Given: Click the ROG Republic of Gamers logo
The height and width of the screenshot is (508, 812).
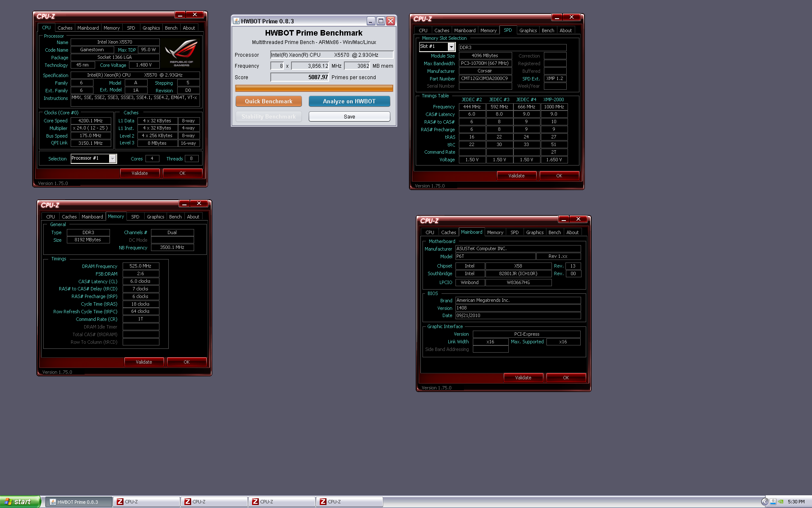Looking at the screenshot, I should click(181, 53).
